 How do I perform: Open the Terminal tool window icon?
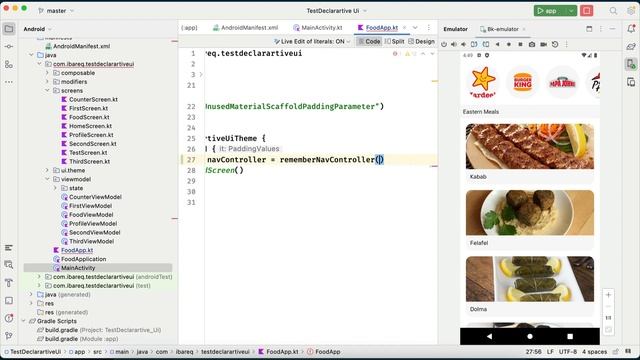pos(9,300)
